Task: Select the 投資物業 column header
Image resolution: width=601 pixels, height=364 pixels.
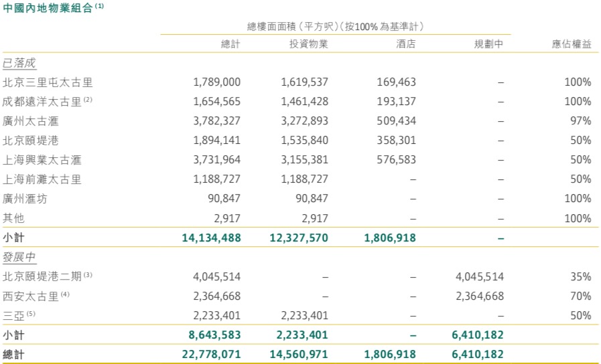Action: pos(308,44)
